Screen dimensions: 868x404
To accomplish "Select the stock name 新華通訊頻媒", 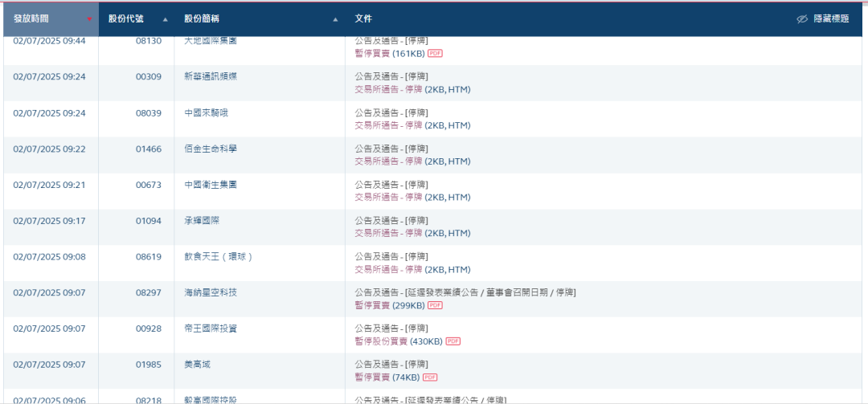I will [211, 76].
